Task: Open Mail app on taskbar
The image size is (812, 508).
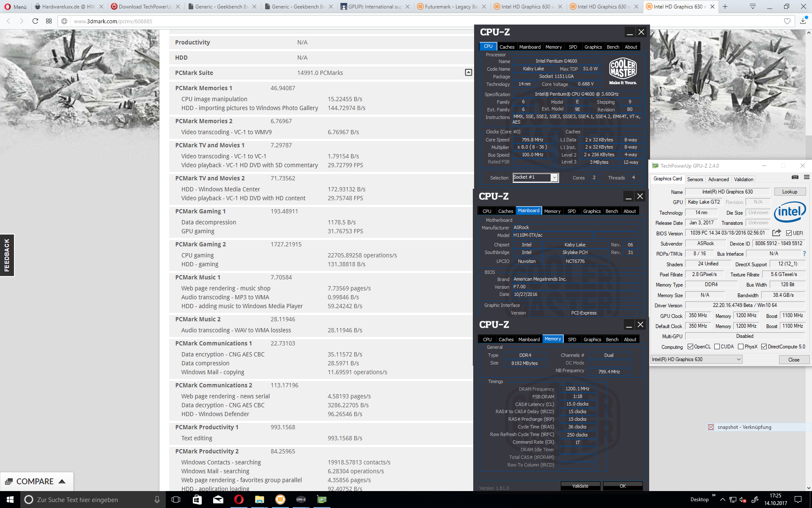Action: point(218,500)
